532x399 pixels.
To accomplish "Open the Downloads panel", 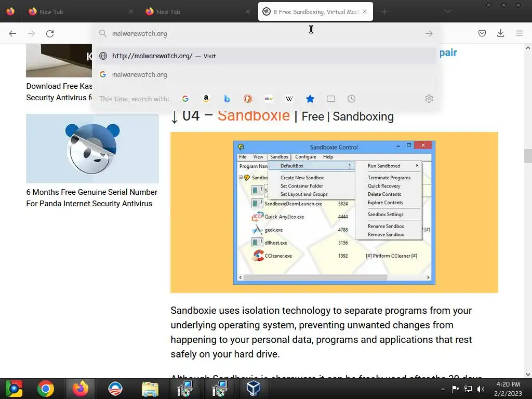I will [x=500, y=33].
